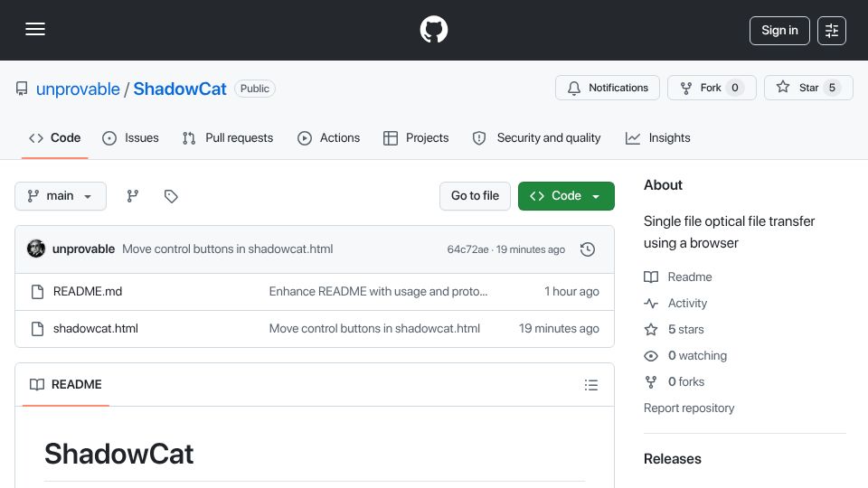Open appearance settings icon beside Sign in

tap(832, 31)
